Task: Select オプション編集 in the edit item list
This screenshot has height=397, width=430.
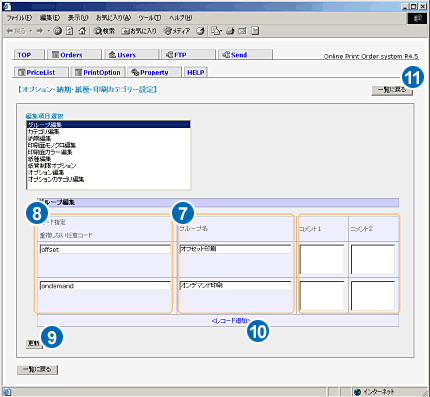Action: click(x=108, y=172)
